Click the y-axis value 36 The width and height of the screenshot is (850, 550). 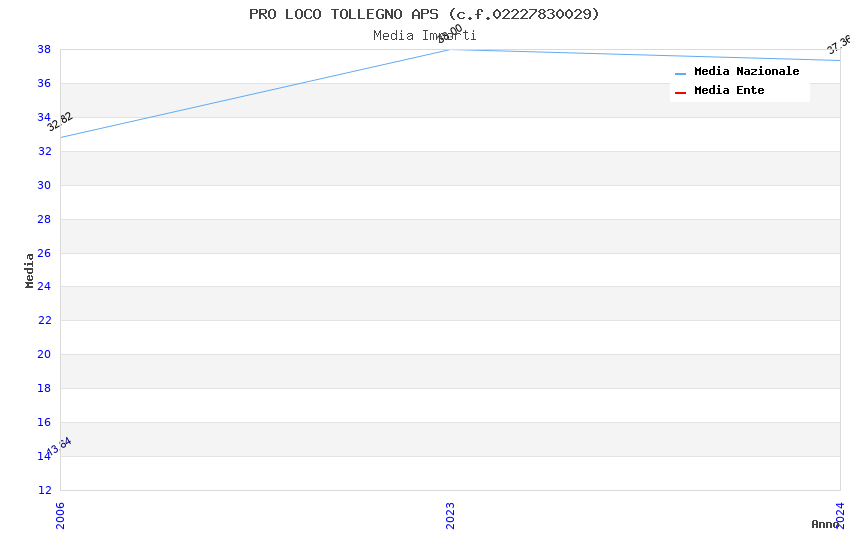pos(44,83)
